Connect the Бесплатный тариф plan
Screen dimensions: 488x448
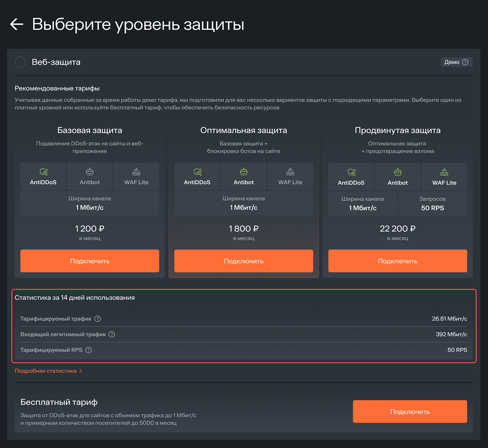point(409,412)
